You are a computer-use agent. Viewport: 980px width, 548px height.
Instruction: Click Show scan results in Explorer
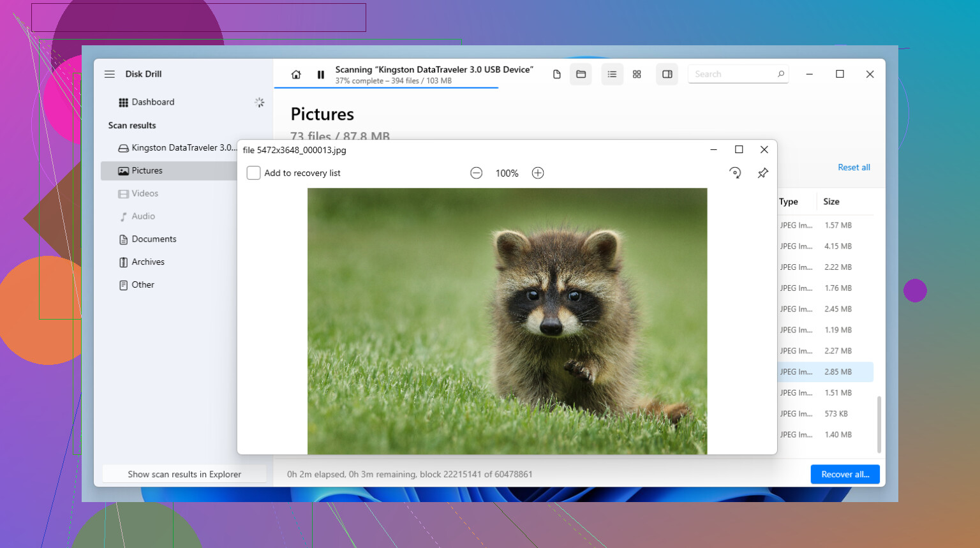(184, 474)
